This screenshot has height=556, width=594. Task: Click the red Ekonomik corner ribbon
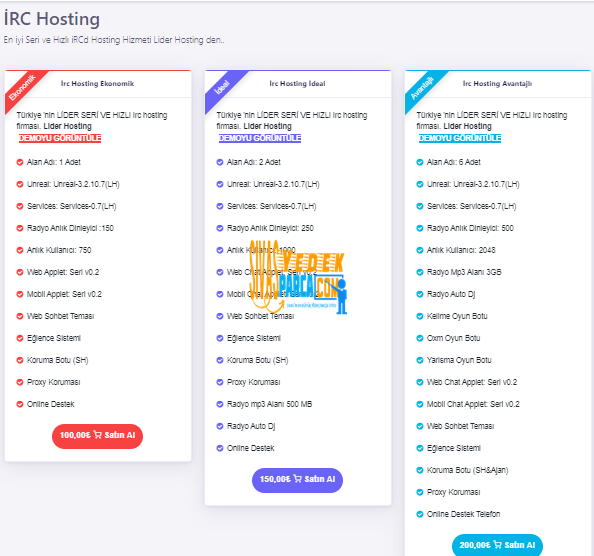[22, 87]
